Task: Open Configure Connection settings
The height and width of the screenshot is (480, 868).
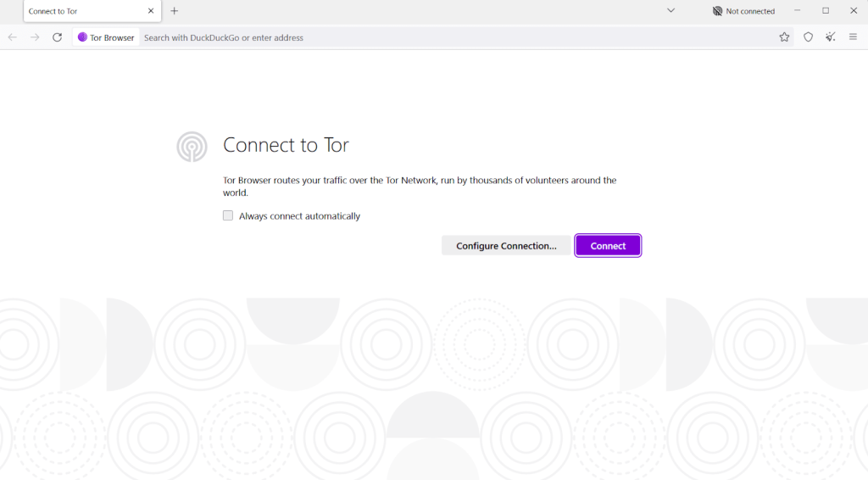Action: pos(506,246)
